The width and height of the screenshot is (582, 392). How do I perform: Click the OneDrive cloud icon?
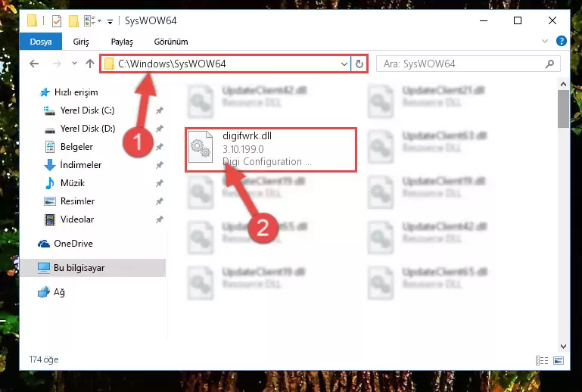(44, 244)
